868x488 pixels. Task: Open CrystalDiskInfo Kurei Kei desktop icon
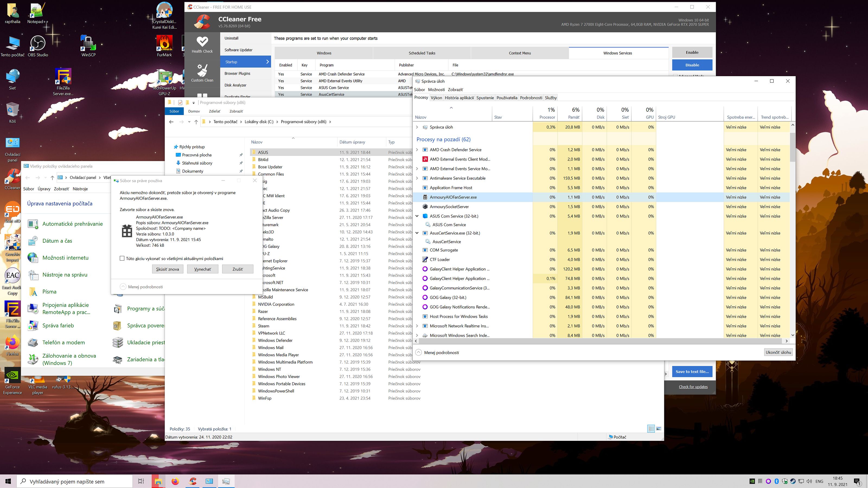[x=164, y=15]
